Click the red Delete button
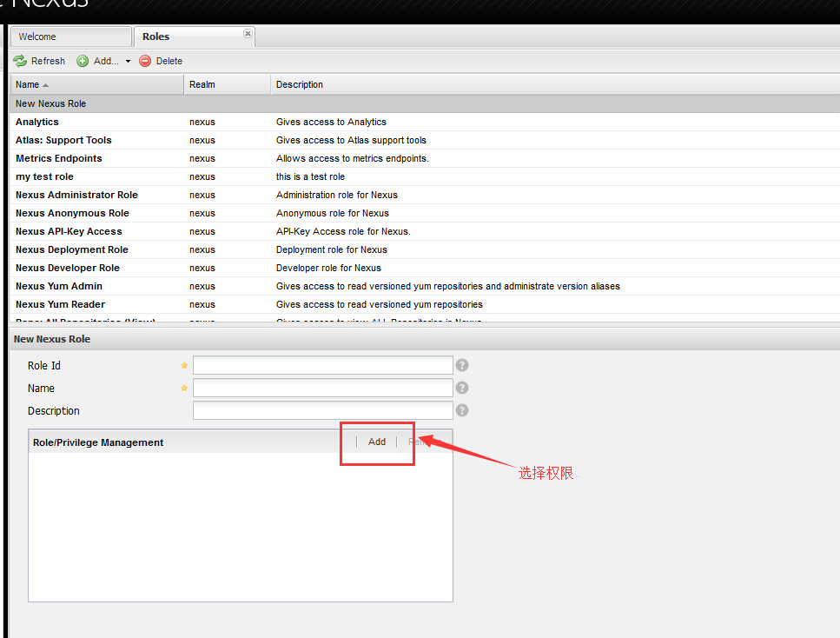 pos(161,61)
